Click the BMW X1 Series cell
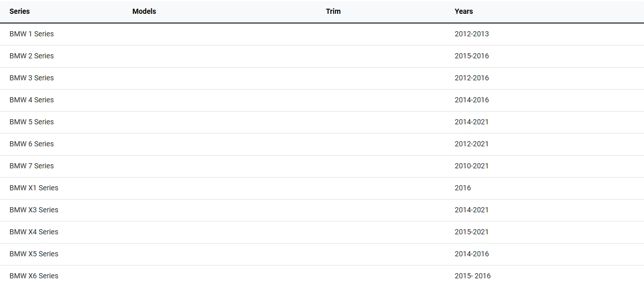 point(34,188)
